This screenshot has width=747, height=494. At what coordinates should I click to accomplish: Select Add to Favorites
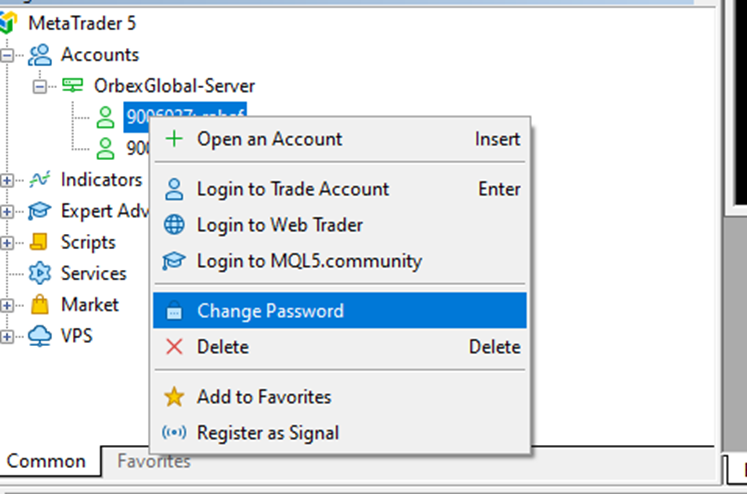(x=340, y=397)
